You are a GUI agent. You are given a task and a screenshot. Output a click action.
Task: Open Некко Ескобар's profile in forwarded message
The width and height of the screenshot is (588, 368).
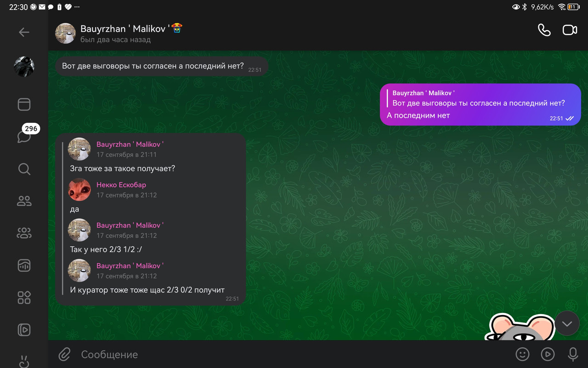tap(121, 185)
